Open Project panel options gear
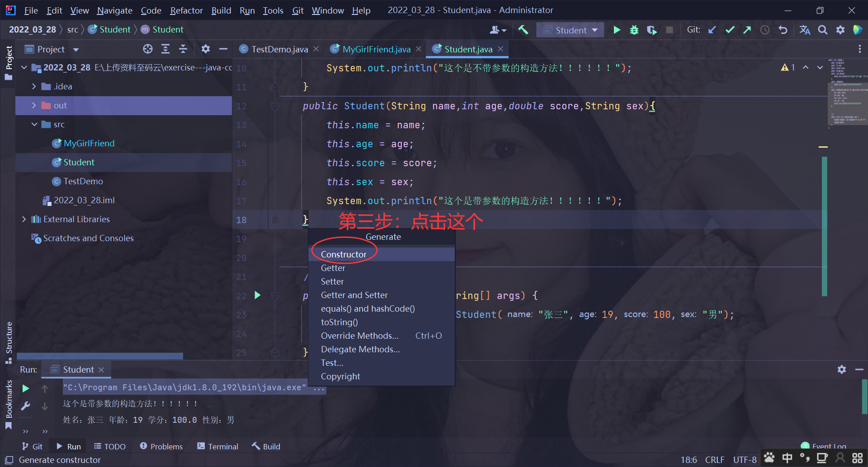 pos(206,49)
